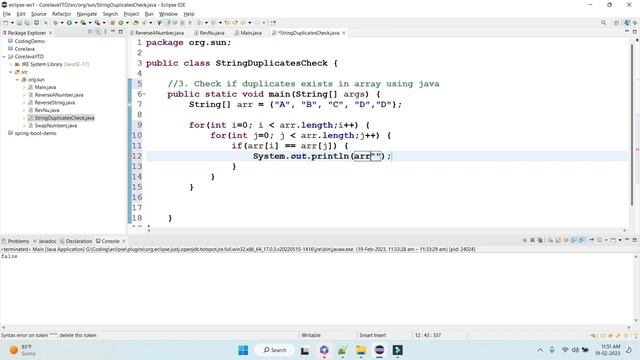Click the weather widget on taskbar

coord(22,350)
